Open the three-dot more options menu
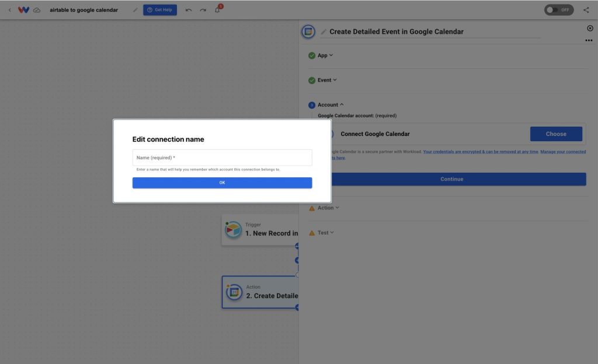This screenshot has width=598, height=364. tap(589, 40)
